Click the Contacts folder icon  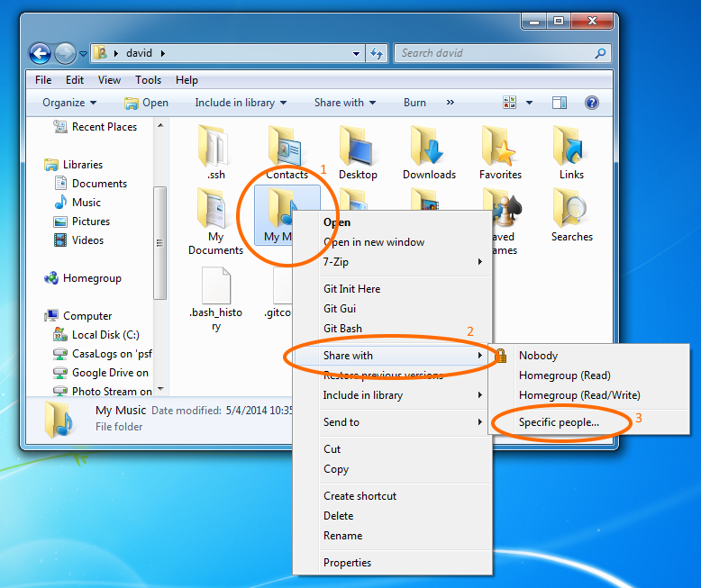pos(285,147)
